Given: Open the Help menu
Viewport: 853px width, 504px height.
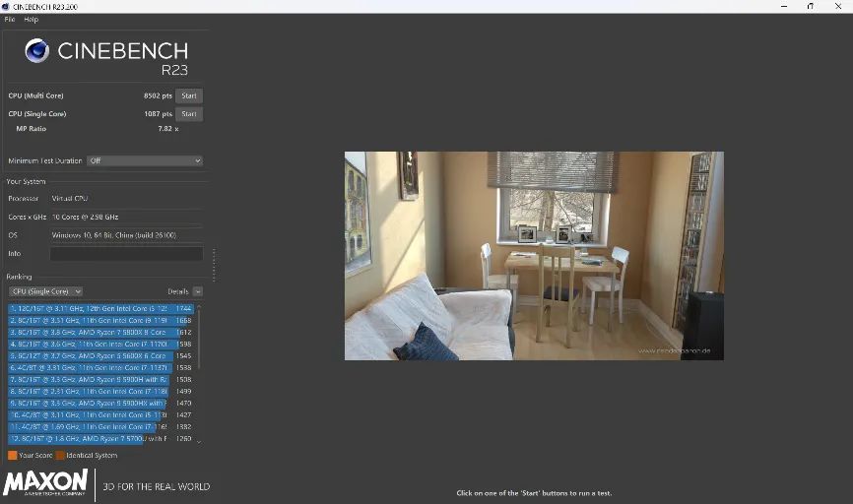Looking at the screenshot, I should point(31,19).
